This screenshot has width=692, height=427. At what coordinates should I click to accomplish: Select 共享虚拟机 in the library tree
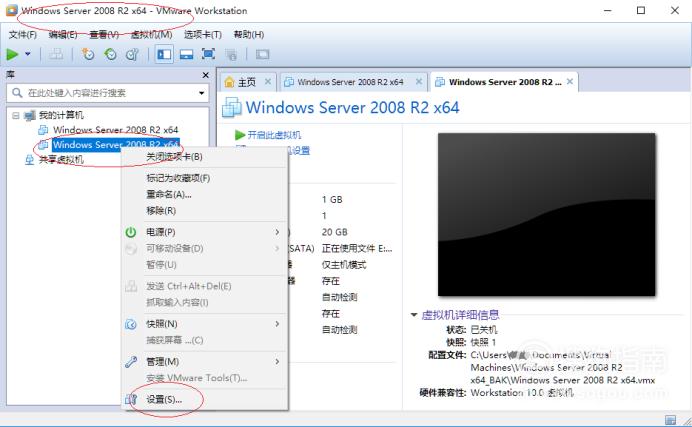pyautogui.click(x=61, y=159)
